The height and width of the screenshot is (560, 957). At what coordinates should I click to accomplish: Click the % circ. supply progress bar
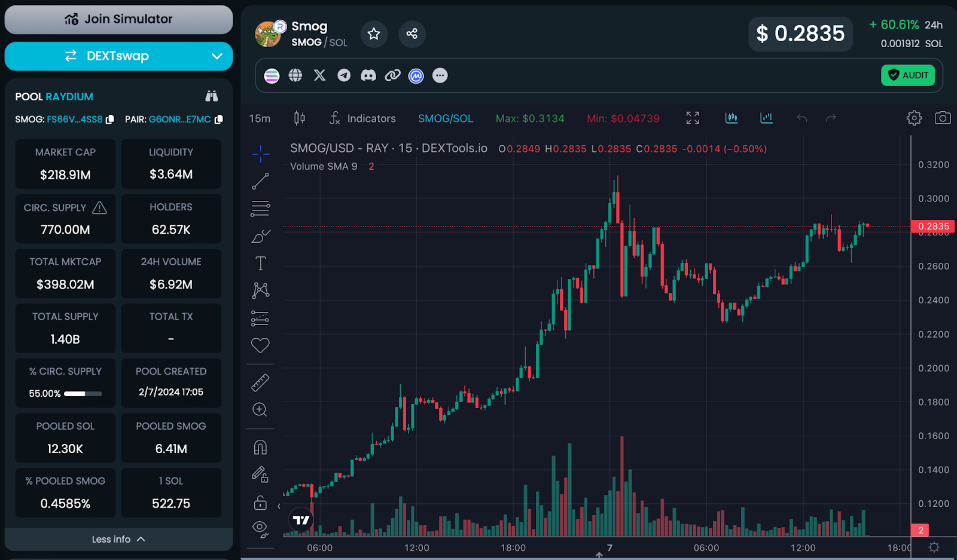click(x=83, y=394)
